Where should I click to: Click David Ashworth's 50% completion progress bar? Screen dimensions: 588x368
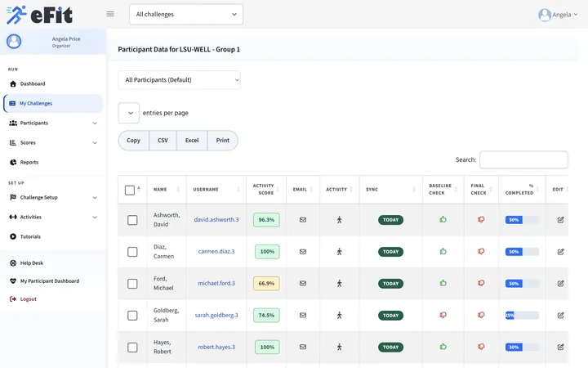coord(522,220)
